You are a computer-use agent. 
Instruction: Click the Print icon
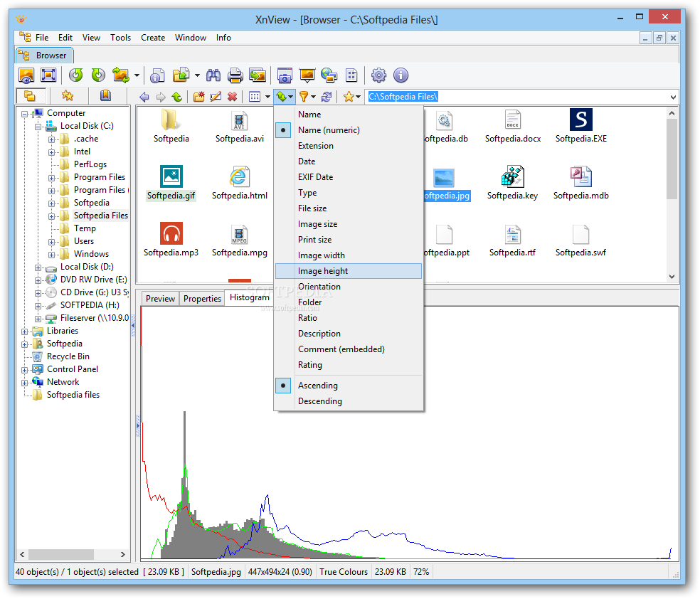click(x=235, y=75)
